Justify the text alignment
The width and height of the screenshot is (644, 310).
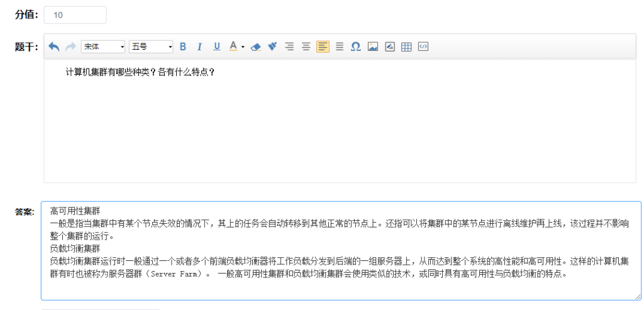[x=340, y=47]
